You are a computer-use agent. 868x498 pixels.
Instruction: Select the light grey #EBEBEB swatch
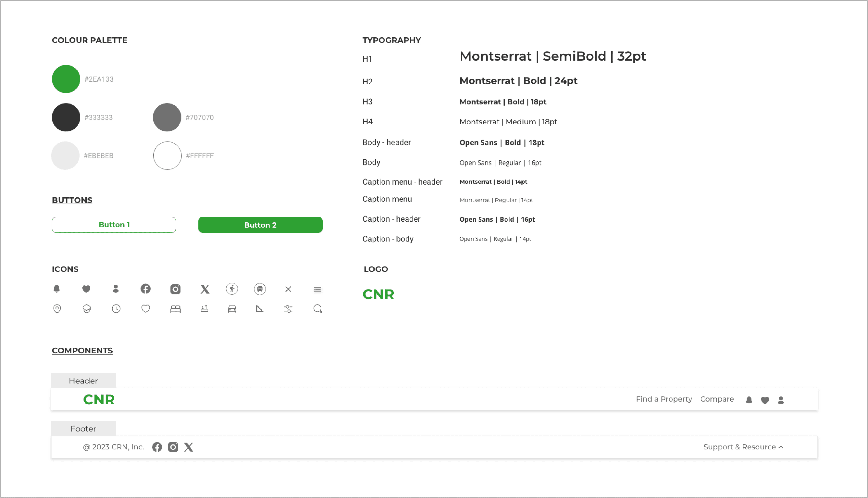(65, 156)
